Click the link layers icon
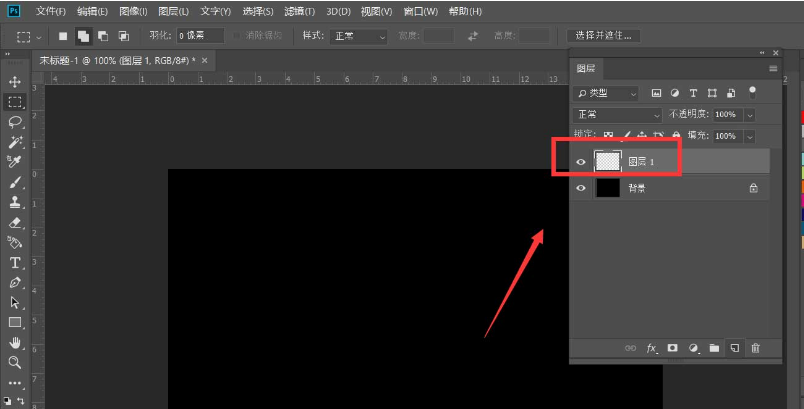This screenshot has width=804, height=409. pyautogui.click(x=630, y=348)
